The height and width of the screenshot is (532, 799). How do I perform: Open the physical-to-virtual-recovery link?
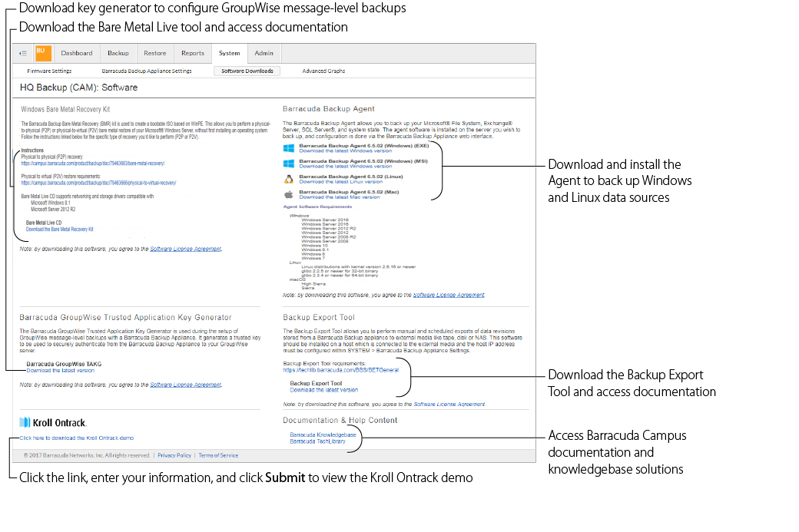click(x=98, y=183)
